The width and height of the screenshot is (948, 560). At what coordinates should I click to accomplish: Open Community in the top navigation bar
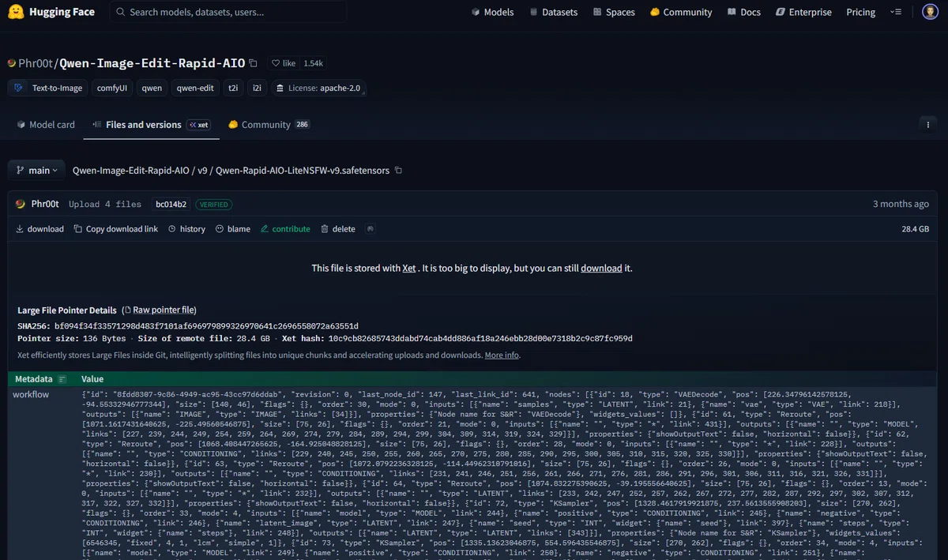point(681,12)
